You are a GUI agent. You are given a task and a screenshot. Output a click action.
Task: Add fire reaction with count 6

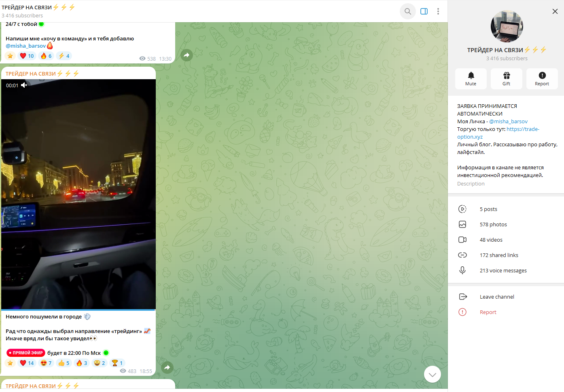pos(46,56)
